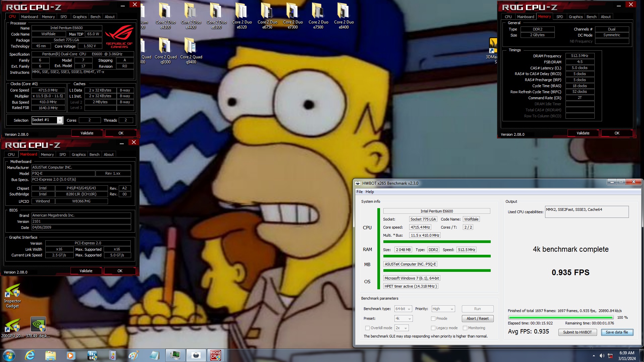Switch to Bench tab in CPU-Z Processor window
Screen dimensions: 644x362
tap(95, 17)
